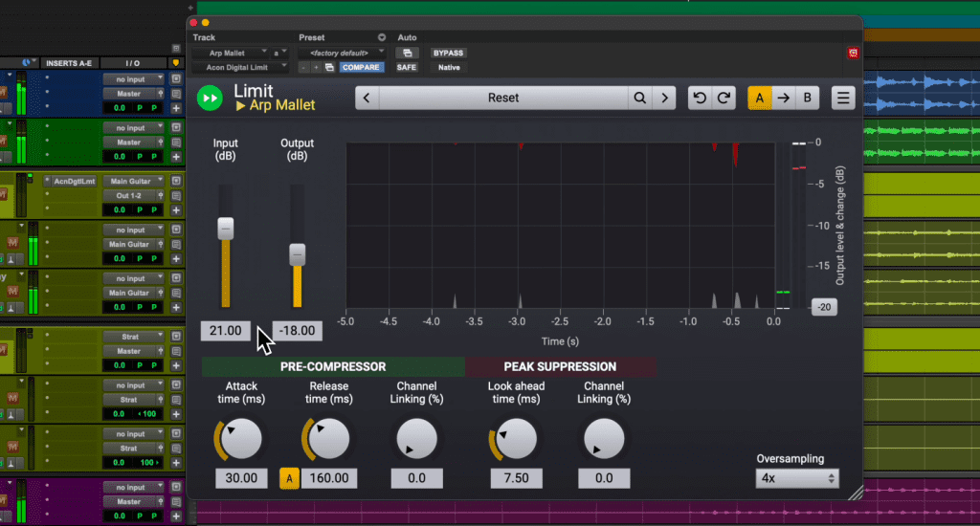Click the Reset preset name field
The height and width of the screenshot is (526, 980).
(x=503, y=99)
